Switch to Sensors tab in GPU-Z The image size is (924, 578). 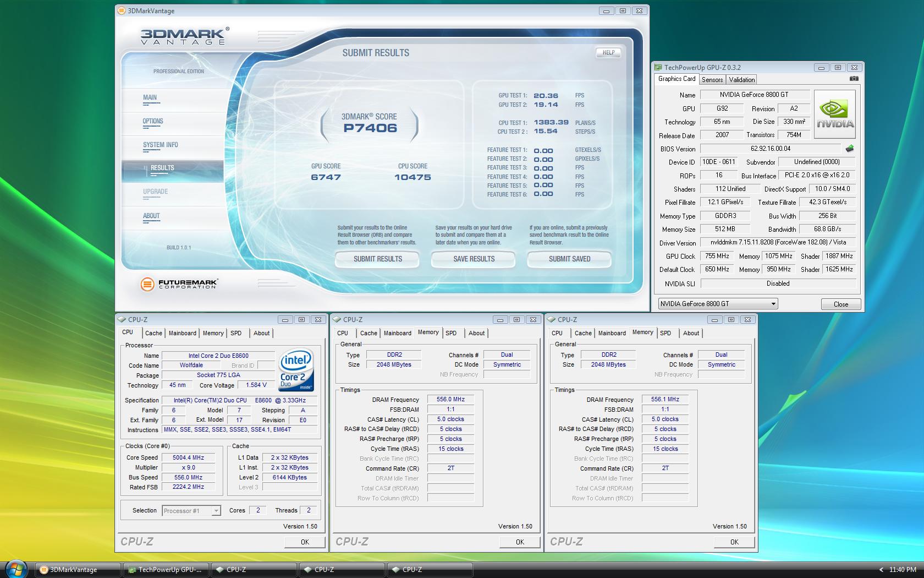(x=712, y=80)
